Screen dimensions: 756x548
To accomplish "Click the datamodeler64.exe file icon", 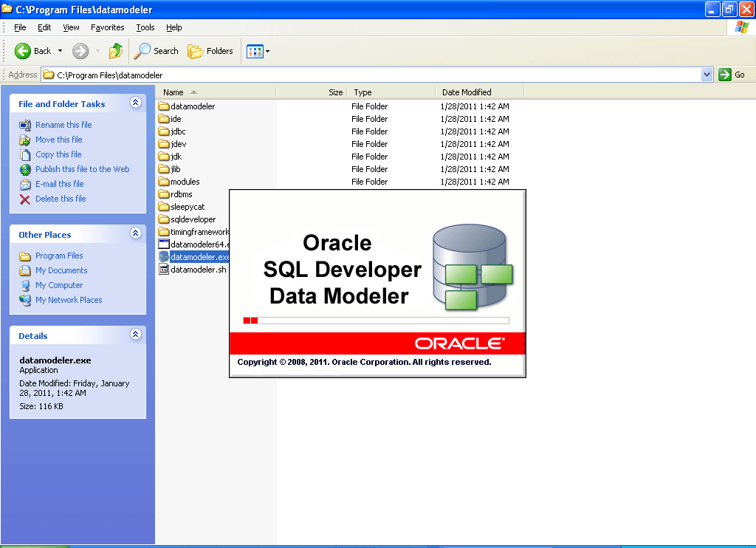I will coord(164,244).
